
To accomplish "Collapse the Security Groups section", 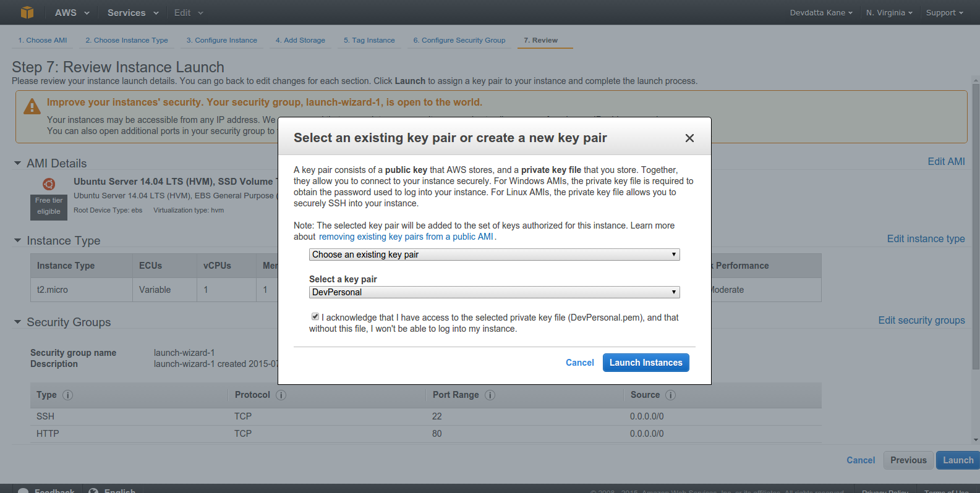I will tap(17, 322).
